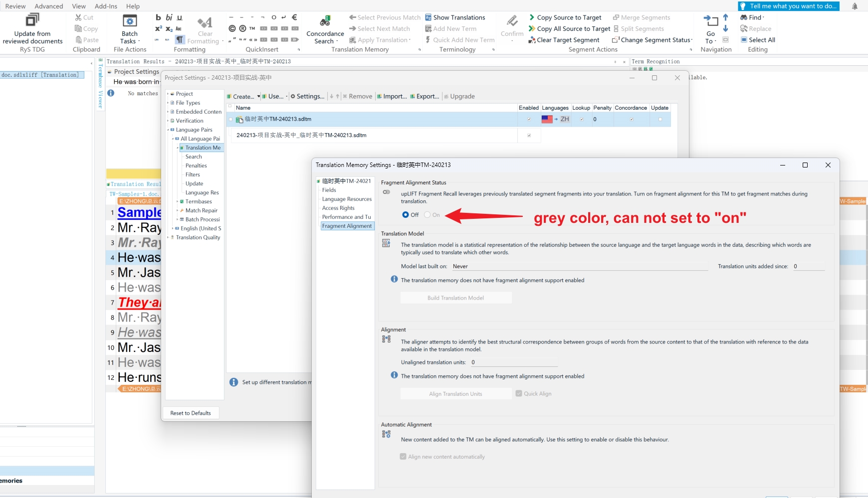This screenshot has width=868, height=498.
Task: Apply underline formatting icon
Action: point(180,17)
